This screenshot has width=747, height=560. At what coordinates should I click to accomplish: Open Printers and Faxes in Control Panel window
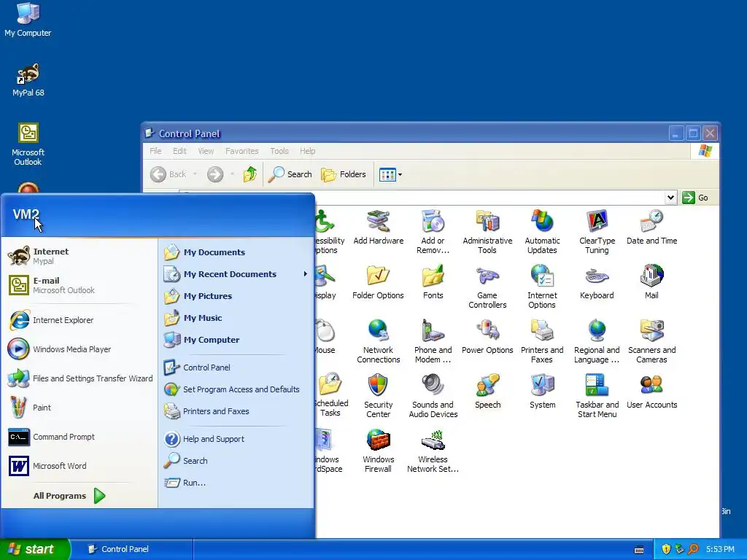pyautogui.click(x=542, y=342)
